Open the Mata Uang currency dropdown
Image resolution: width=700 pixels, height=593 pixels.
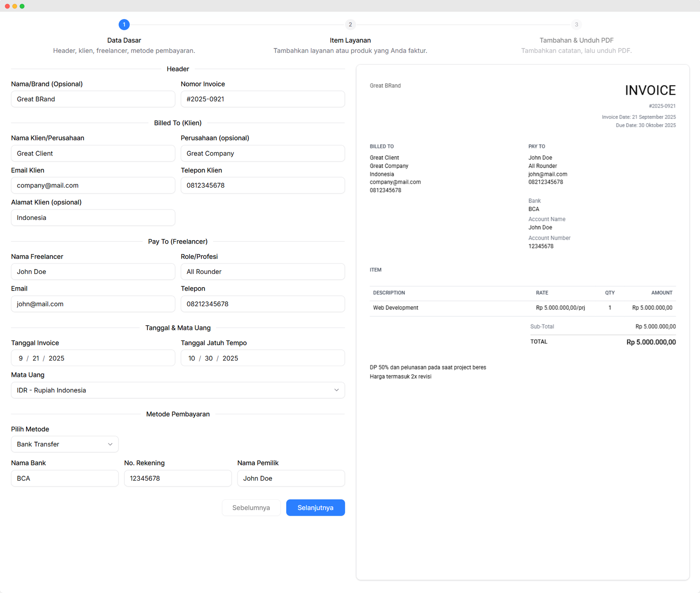(178, 390)
